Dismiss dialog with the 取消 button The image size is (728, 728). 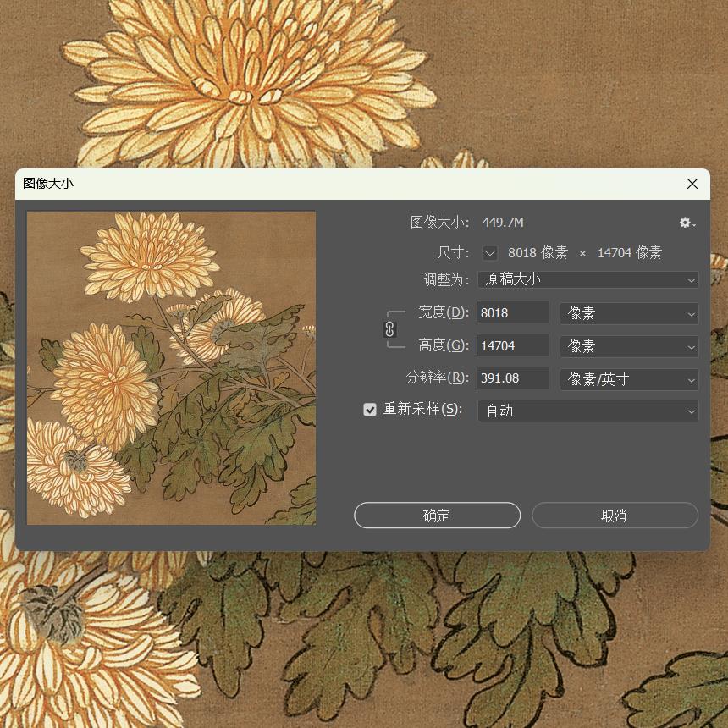pyautogui.click(x=615, y=516)
